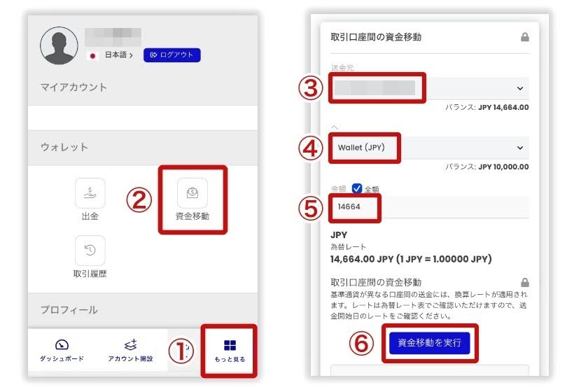The height and width of the screenshot is (392, 588).
Task: Click the 出金 withdrawal icon
Action: [x=90, y=193]
